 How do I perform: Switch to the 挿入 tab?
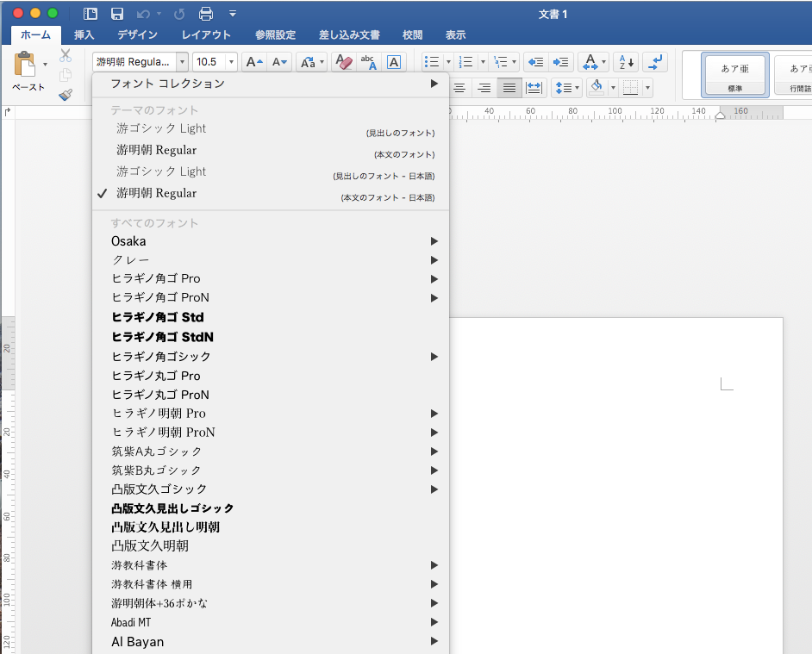84,34
